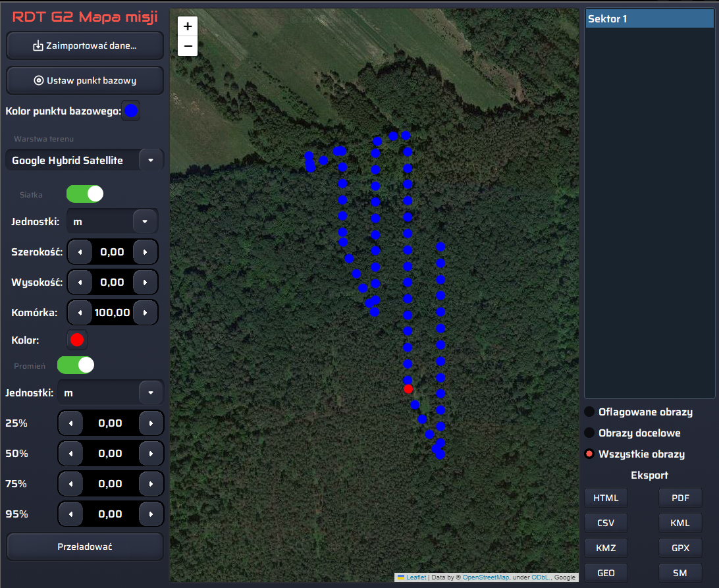This screenshot has height=588, width=719.
Task: Open the radius Jednostki units dropdown
Action: pos(151,393)
